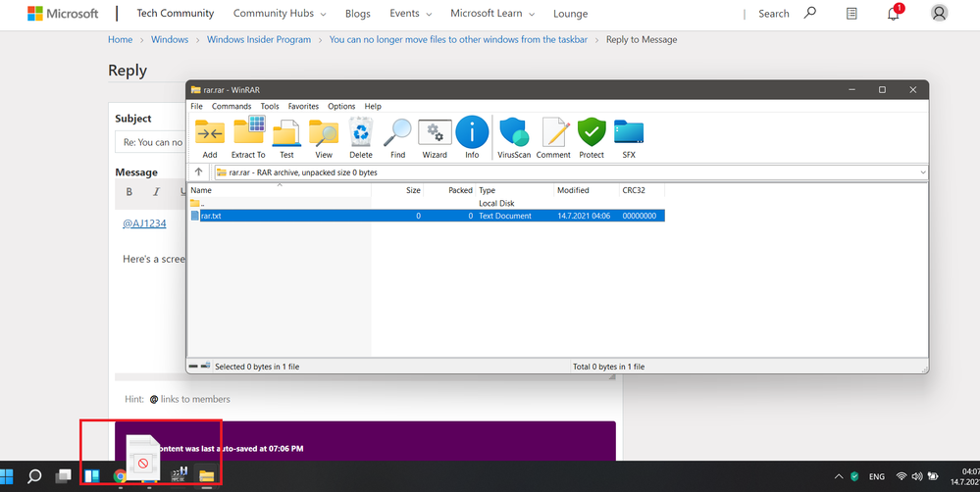Open Windows taskbar search
The image size is (980, 492).
click(34, 476)
